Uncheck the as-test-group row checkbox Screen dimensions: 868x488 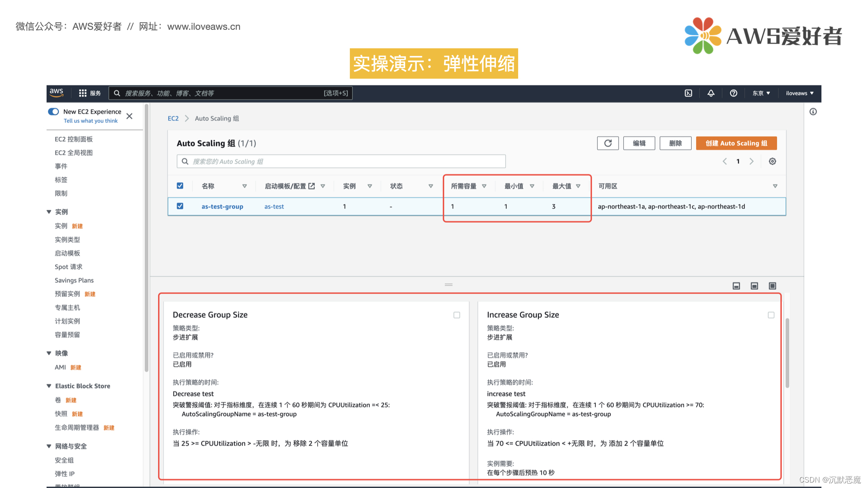(x=180, y=206)
